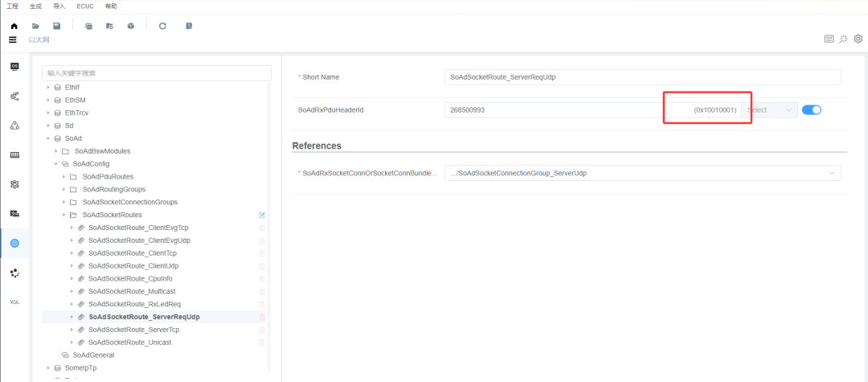
Task: Open the 生成 menu
Action: click(35, 6)
